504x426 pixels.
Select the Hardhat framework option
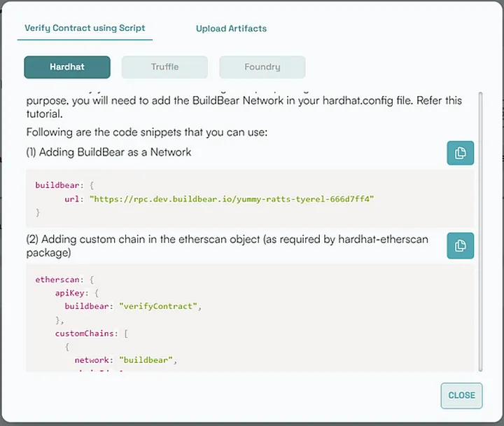[67, 67]
